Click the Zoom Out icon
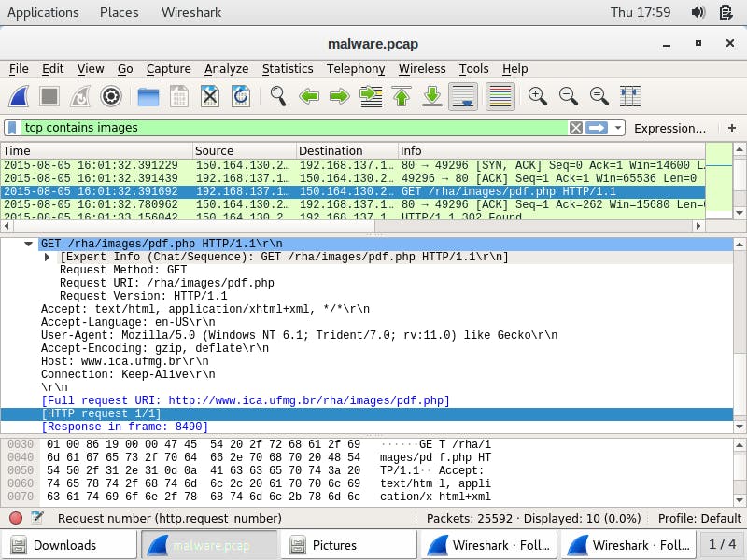The height and width of the screenshot is (560, 747). [x=569, y=96]
